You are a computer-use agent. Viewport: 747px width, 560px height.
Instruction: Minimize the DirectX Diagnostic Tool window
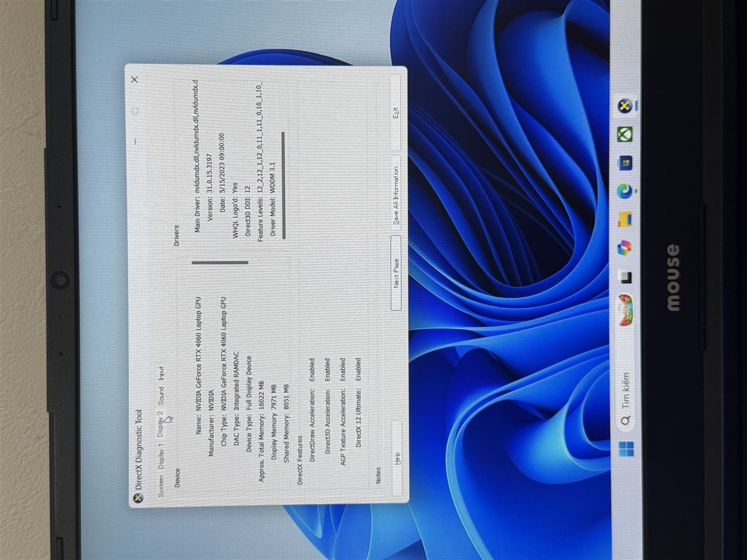134,141
